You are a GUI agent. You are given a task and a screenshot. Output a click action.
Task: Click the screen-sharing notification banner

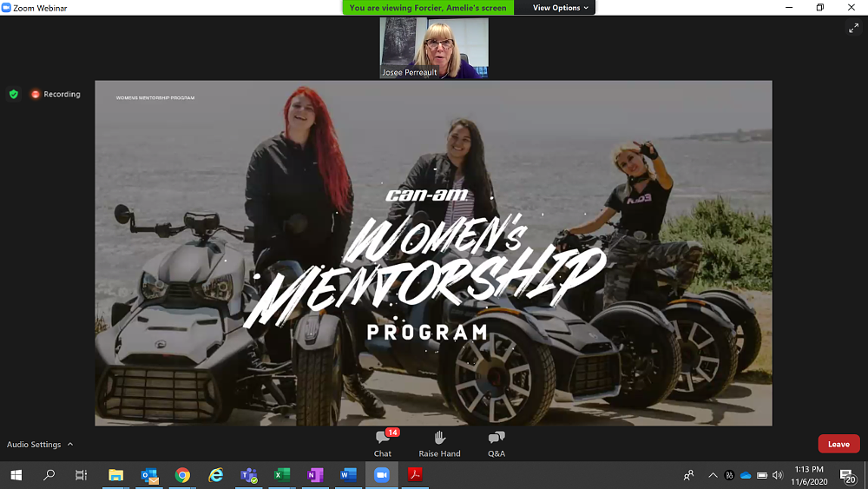click(x=428, y=8)
